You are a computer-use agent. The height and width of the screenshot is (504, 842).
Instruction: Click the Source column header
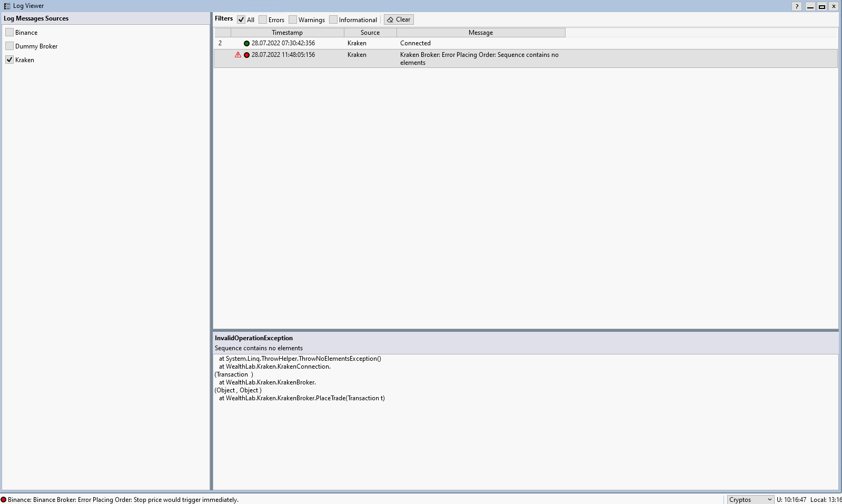[370, 33]
